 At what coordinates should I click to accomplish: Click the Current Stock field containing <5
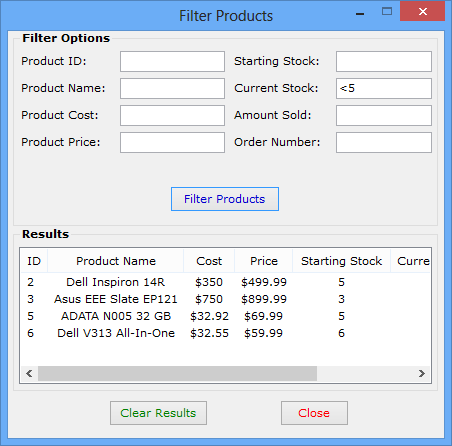384,88
